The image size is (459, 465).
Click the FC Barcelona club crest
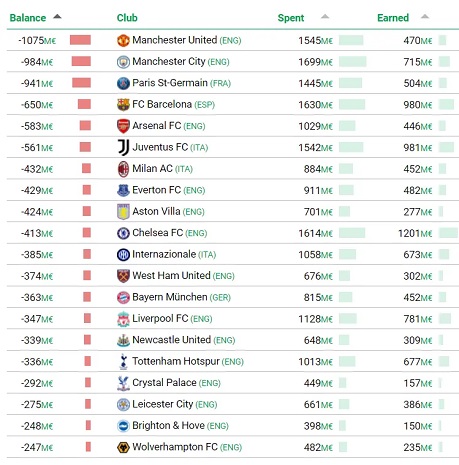[123, 105]
